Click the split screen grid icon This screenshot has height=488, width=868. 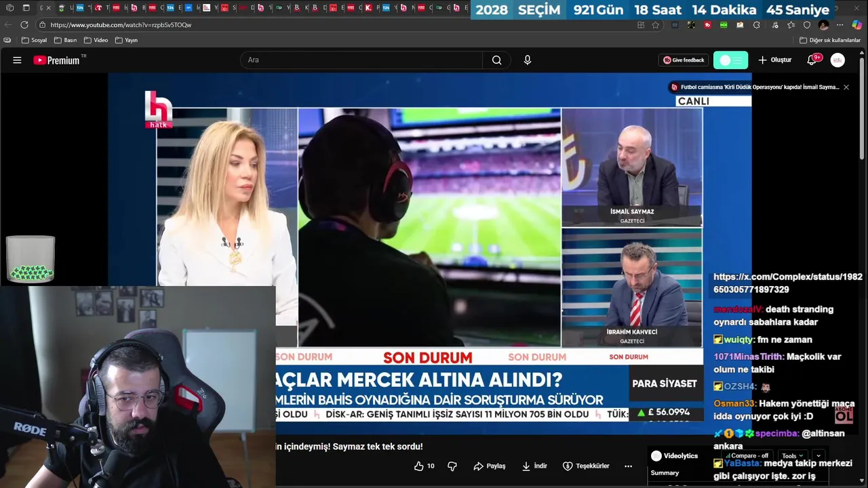[641, 25]
